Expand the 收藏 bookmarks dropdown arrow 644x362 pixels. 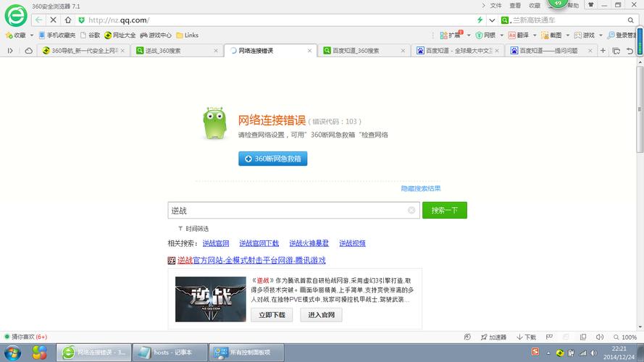pos(32,35)
